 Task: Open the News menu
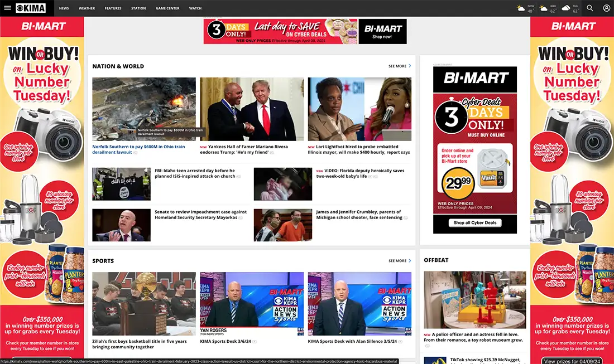tap(64, 8)
